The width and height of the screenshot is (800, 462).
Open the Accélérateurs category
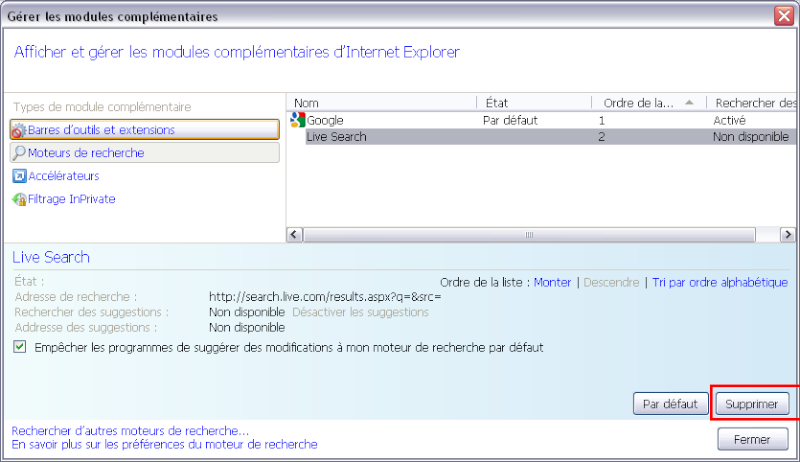point(63,176)
